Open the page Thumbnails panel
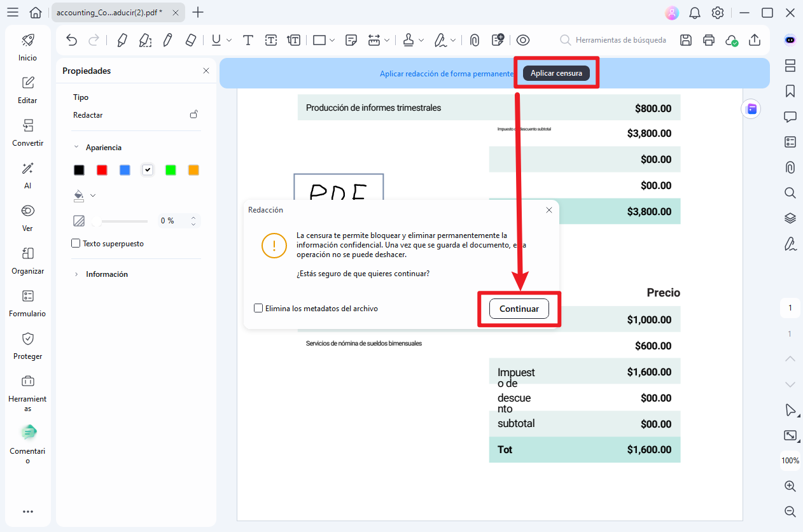803x532 pixels. 790,66
